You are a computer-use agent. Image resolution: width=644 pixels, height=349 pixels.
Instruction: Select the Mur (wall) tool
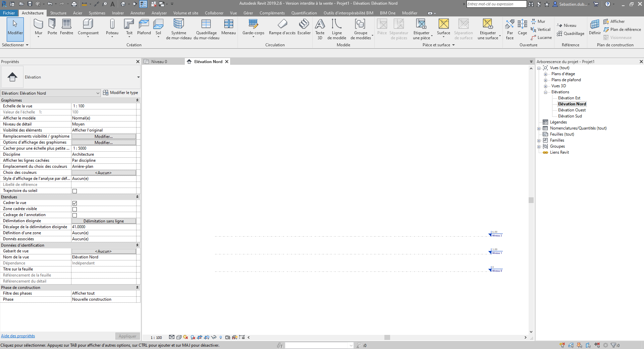coord(39,27)
